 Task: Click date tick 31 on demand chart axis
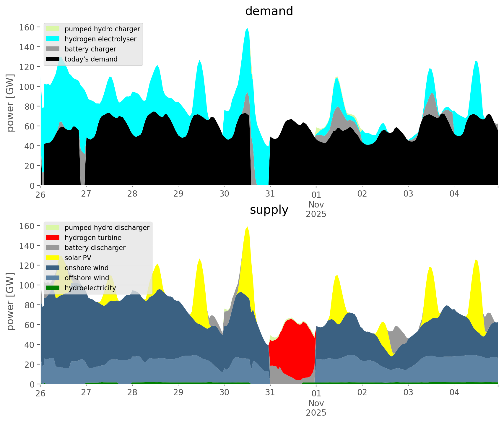point(270,194)
